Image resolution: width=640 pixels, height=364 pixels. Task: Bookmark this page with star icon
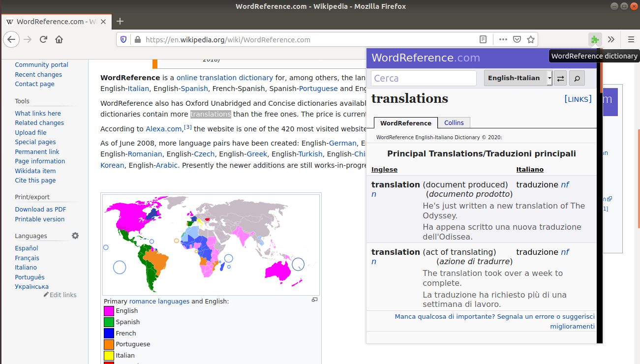pos(530,39)
